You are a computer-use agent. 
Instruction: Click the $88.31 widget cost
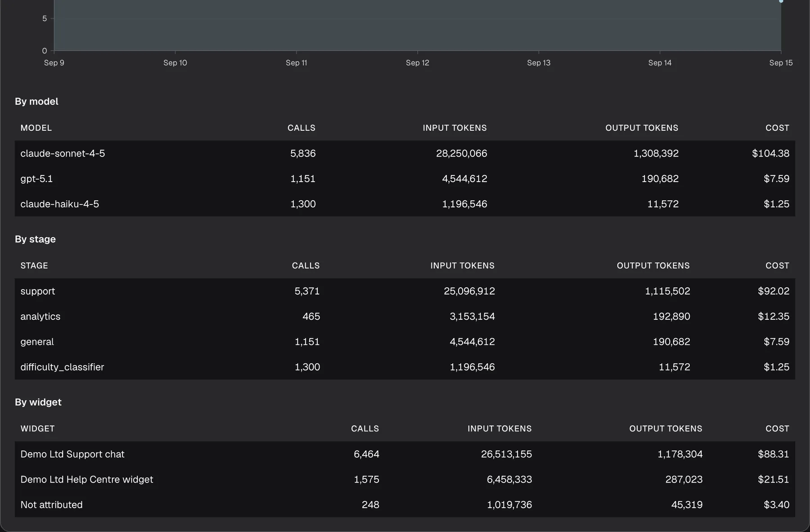point(773,454)
